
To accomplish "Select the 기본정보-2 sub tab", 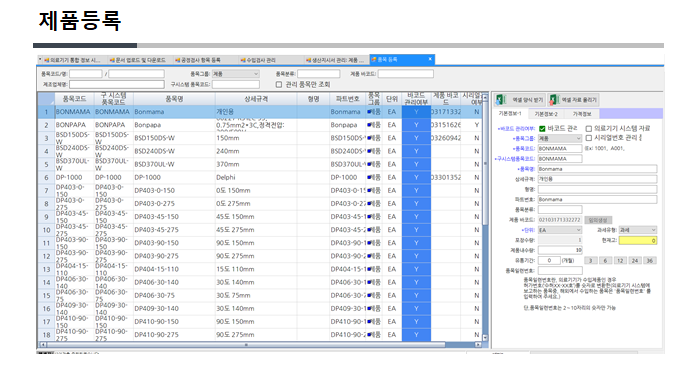I will (x=546, y=114).
